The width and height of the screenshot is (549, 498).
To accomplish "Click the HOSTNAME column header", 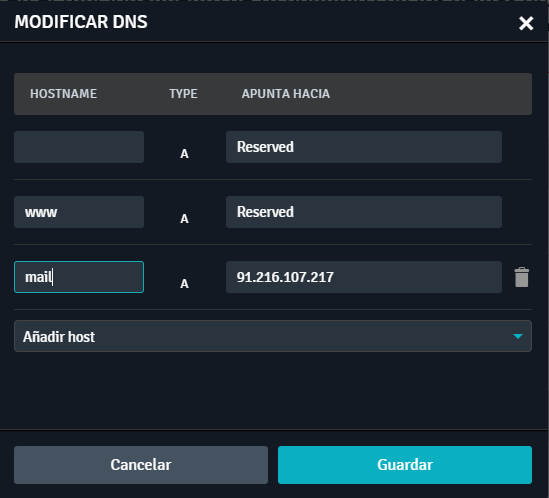I will click(63, 94).
